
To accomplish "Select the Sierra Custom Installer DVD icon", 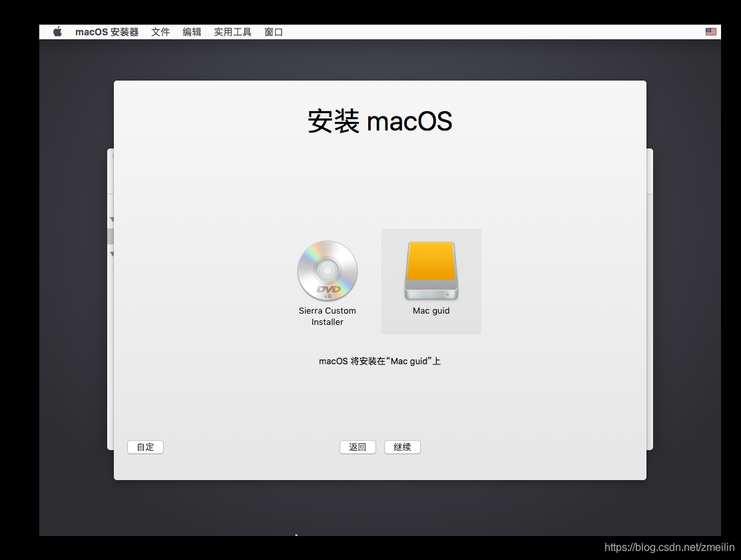I will click(327, 270).
